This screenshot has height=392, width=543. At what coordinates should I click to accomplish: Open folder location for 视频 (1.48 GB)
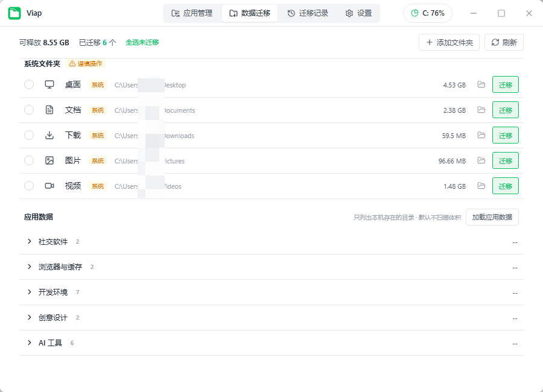tap(481, 186)
